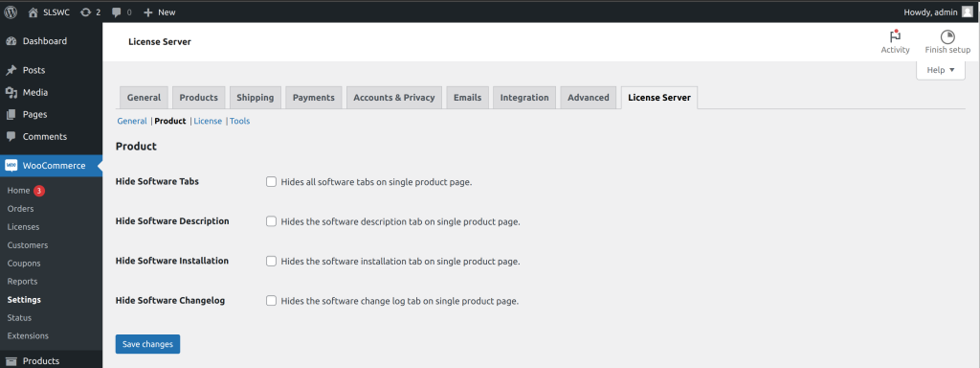Open the SLSWC site home icon
This screenshot has height=368, width=980.
(x=33, y=11)
